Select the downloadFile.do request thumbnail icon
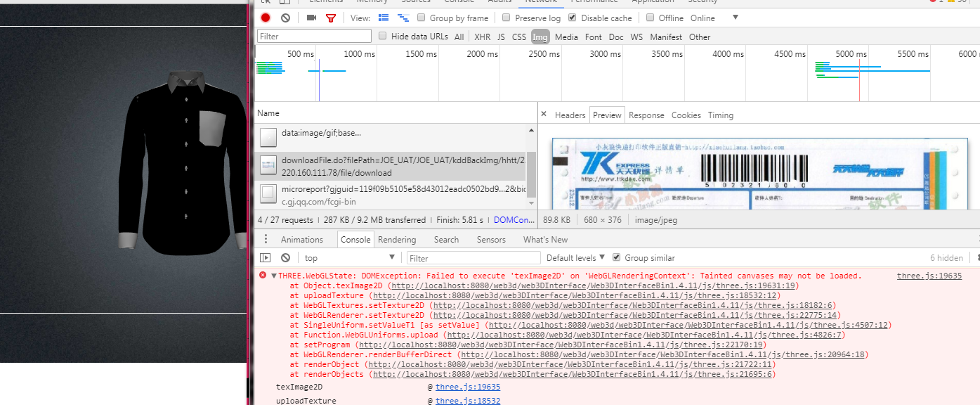 [x=268, y=166]
